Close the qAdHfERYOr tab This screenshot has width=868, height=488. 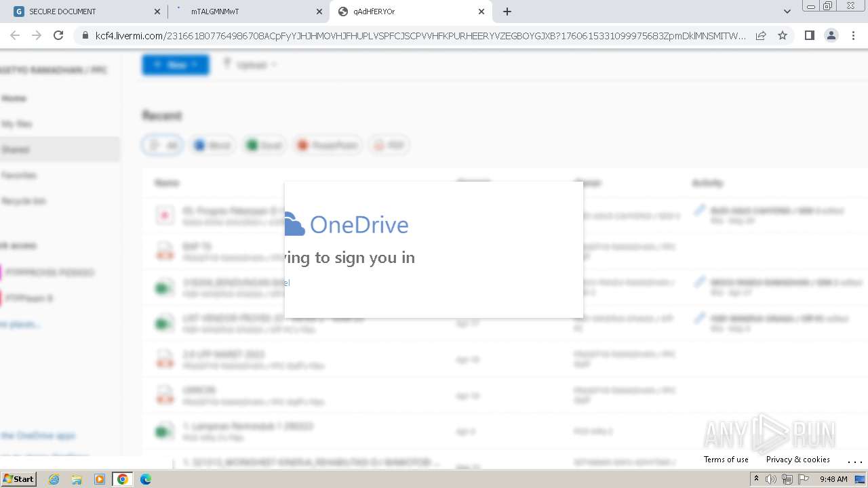481,12
